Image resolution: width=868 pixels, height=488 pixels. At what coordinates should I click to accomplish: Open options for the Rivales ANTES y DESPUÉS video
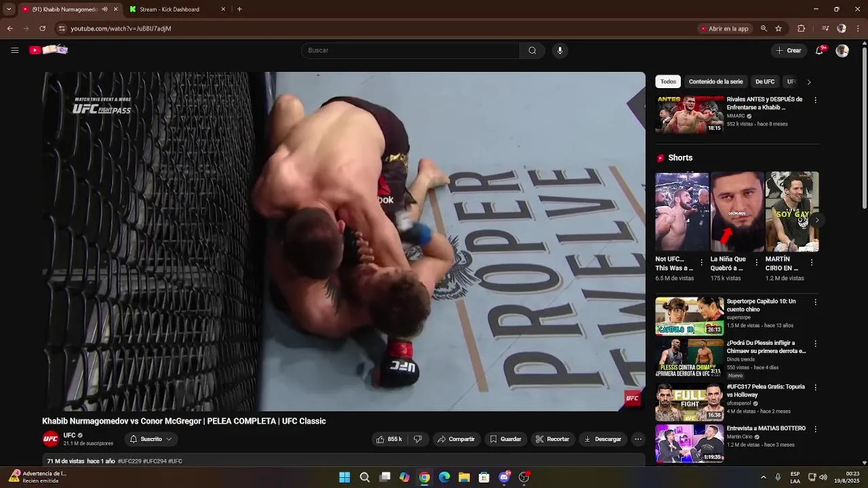(815, 100)
